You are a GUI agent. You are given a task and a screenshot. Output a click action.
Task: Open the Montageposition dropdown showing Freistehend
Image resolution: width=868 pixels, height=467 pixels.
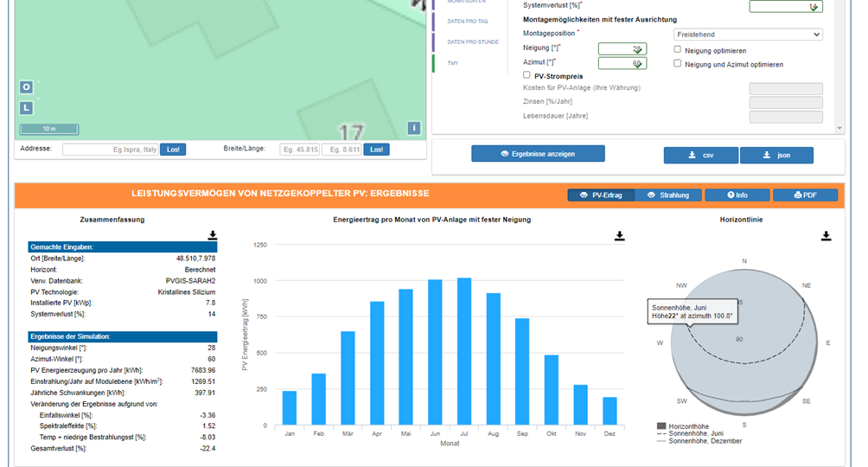(748, 35)
